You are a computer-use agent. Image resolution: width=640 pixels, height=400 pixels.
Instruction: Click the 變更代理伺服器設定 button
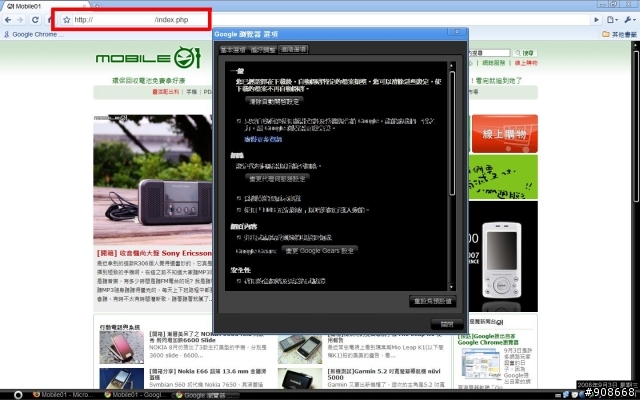277,178
